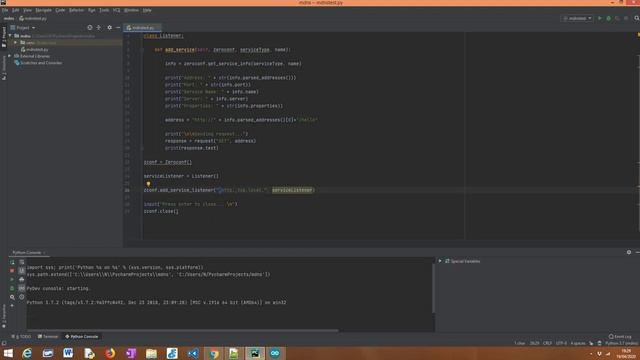This screenshot has width=640, height=360.
Task: Expand the venv folder
Action: [16, 42]
